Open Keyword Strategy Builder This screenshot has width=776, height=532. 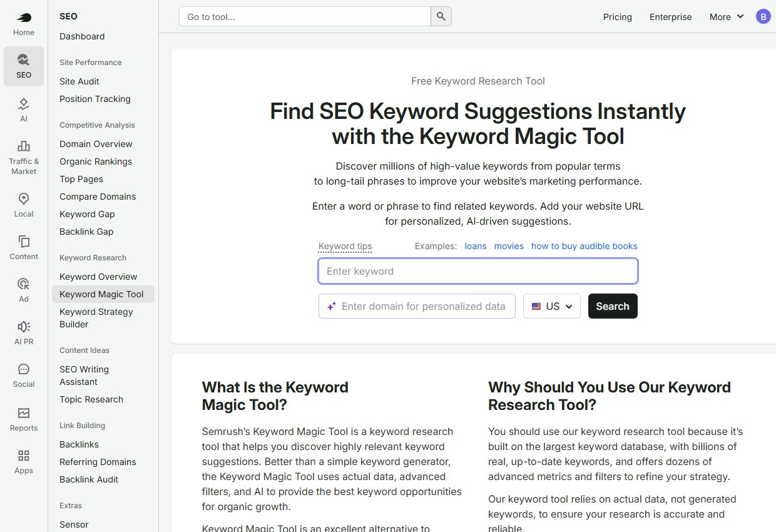96,318
